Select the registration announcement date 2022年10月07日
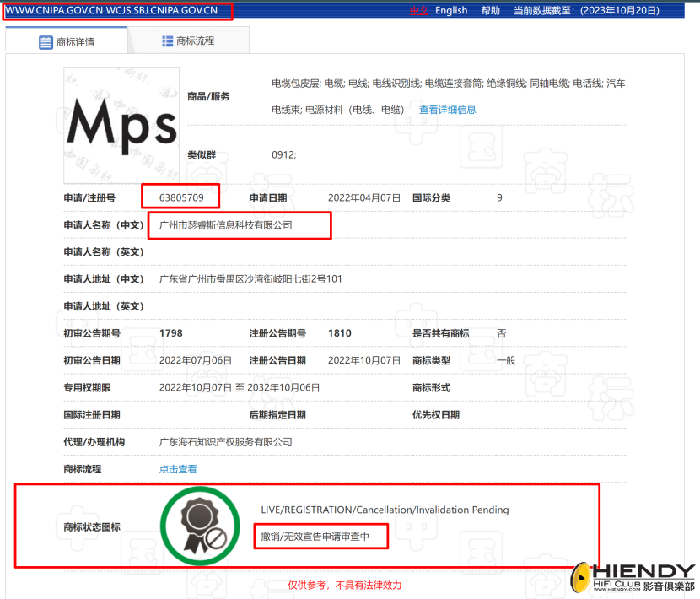700x599 pixels. (364, 360)
